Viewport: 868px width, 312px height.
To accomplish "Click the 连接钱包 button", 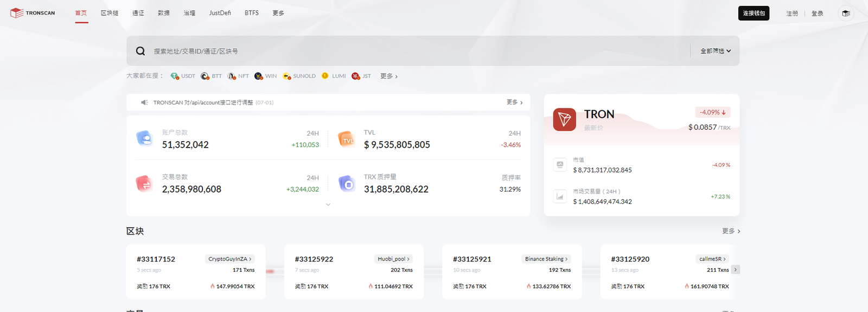I will point(754,13).
